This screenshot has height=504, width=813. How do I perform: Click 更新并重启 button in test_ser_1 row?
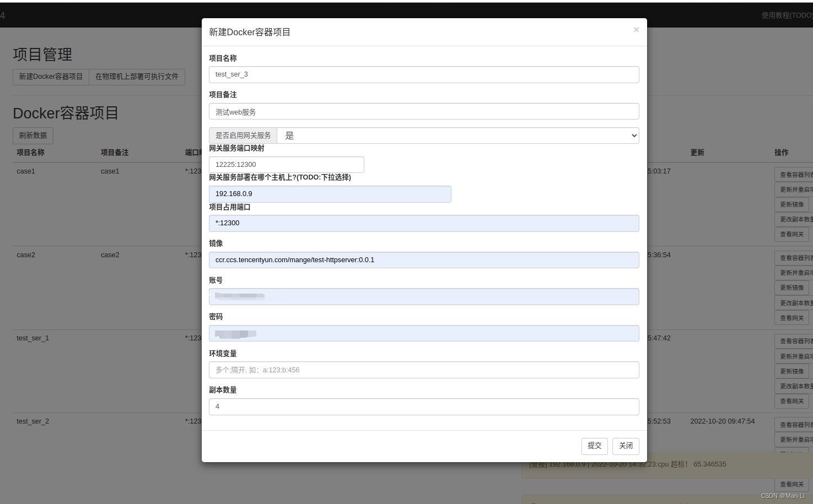coord(794,356)
